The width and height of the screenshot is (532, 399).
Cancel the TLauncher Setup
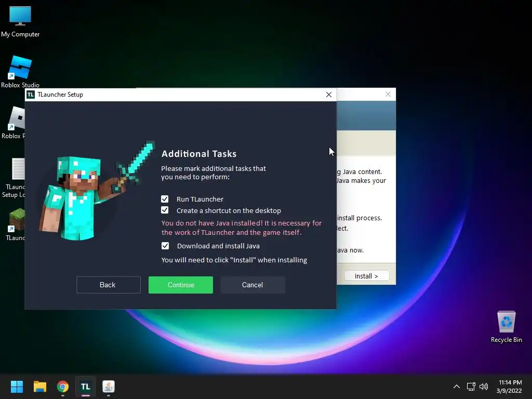[252, 285]
